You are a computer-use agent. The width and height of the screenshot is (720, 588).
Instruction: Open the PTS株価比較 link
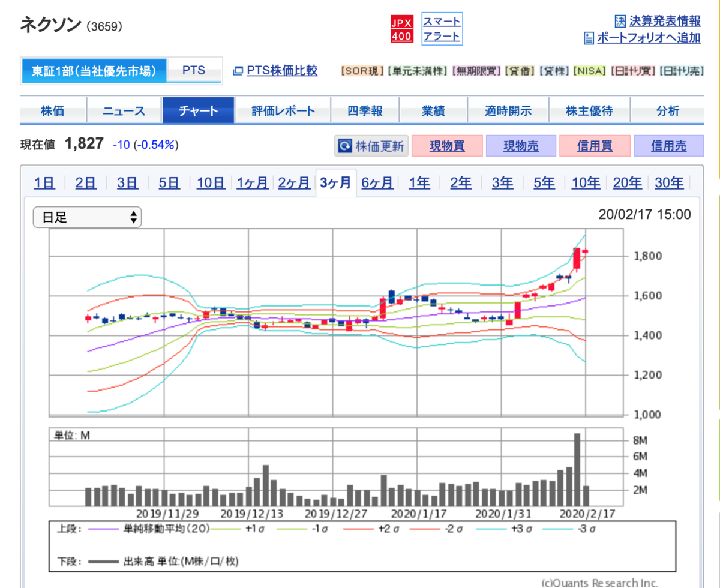[x=282, y=71]
